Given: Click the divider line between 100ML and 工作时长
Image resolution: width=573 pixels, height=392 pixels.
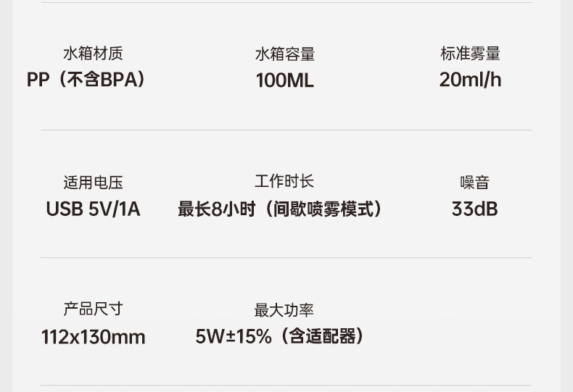Looking at the screenshot, I should coord(286,130).
